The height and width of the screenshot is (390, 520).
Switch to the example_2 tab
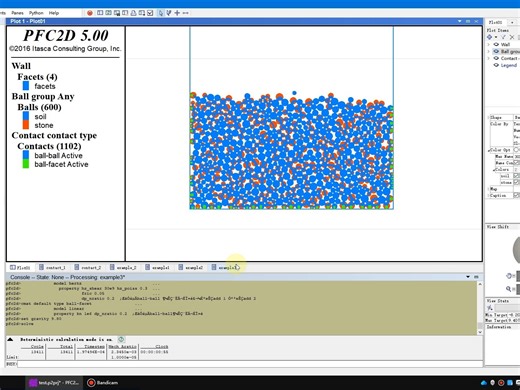pos(123,267)
